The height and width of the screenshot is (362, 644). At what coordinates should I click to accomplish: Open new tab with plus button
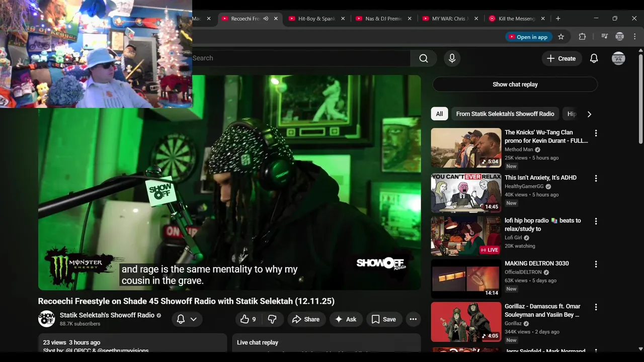click(558, 19)
